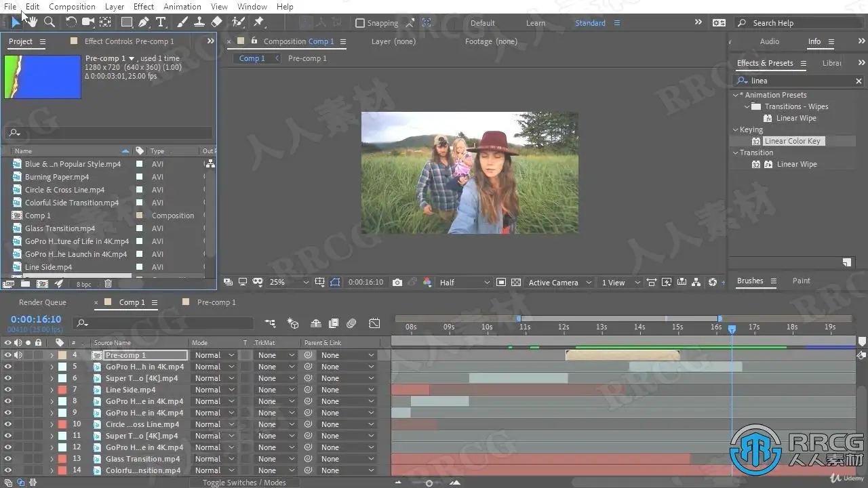Enable the Snapping checkbox
This screenshot has width=868, height=488.
[360, 23]
